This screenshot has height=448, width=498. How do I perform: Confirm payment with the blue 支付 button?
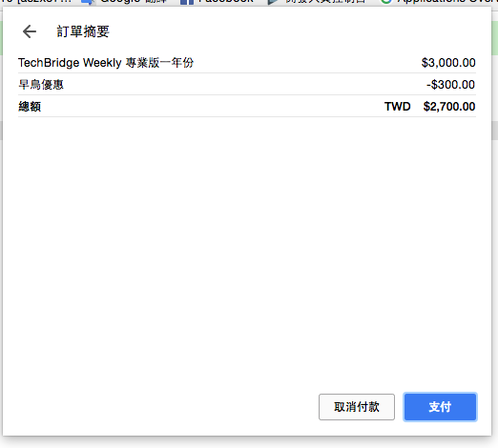point(440,407)
